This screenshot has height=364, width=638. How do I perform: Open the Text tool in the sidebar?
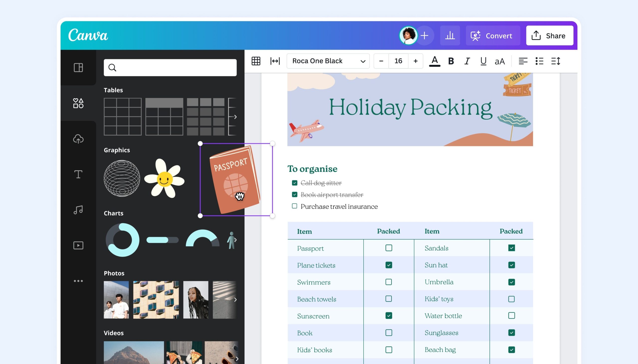[x=78, y=174]
